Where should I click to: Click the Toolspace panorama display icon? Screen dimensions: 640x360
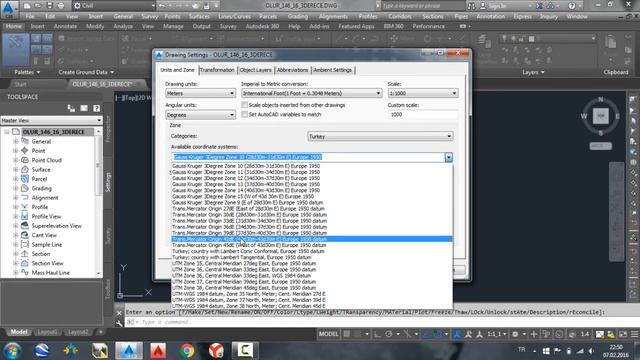[84, 108]
